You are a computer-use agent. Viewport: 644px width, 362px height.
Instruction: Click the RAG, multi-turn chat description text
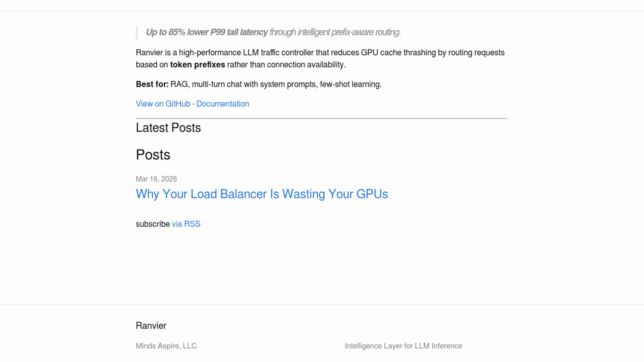coord(276,84)
